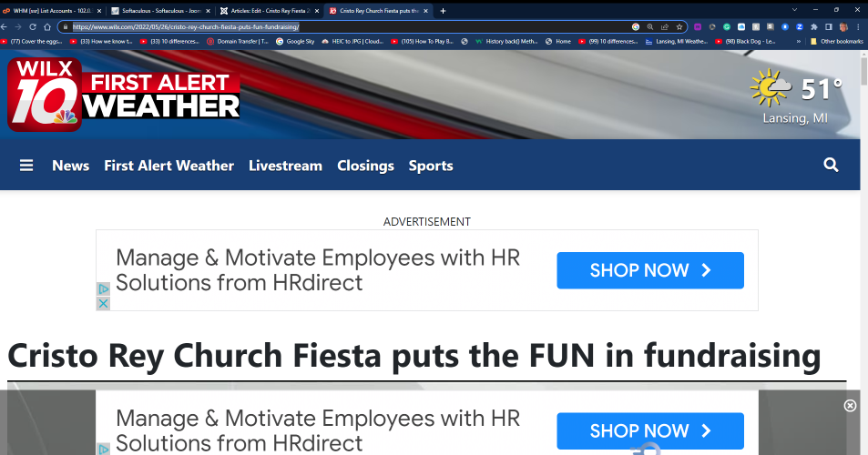This screenshot has height=455, width=868.
Task: Dismiss the bottom overlay ad with the circled X
Action: (850, 406)
